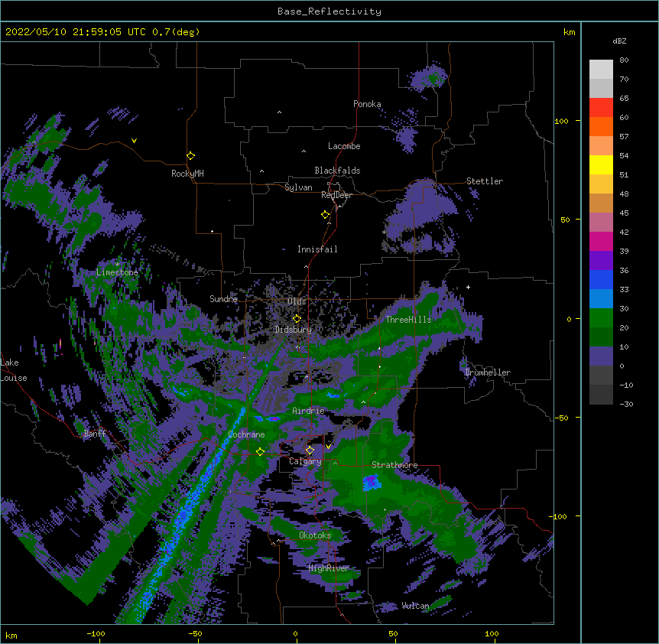The width and height of the screenshot is (659, 644).
Task: Click the 57 value in the dBZ legend
Action: click(624, 137)
